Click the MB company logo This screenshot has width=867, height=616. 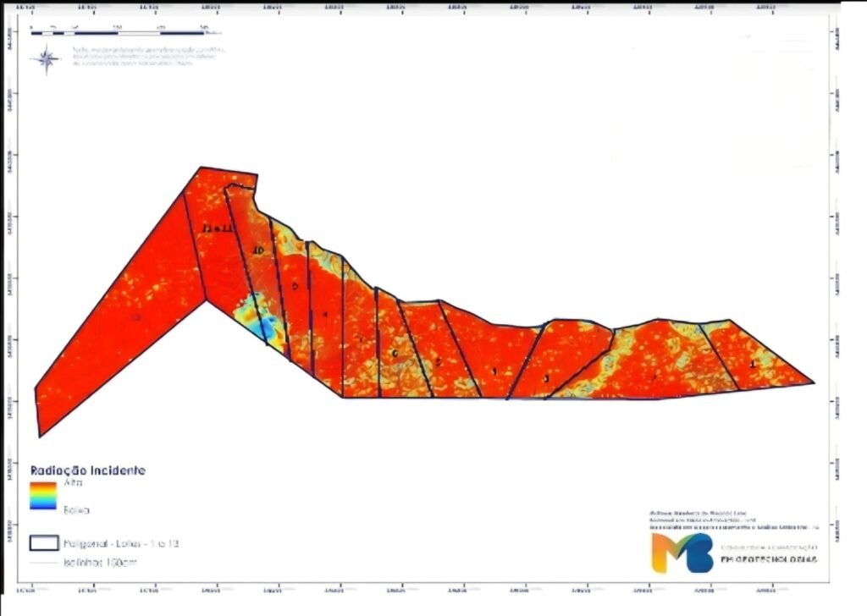click(682, 553)
